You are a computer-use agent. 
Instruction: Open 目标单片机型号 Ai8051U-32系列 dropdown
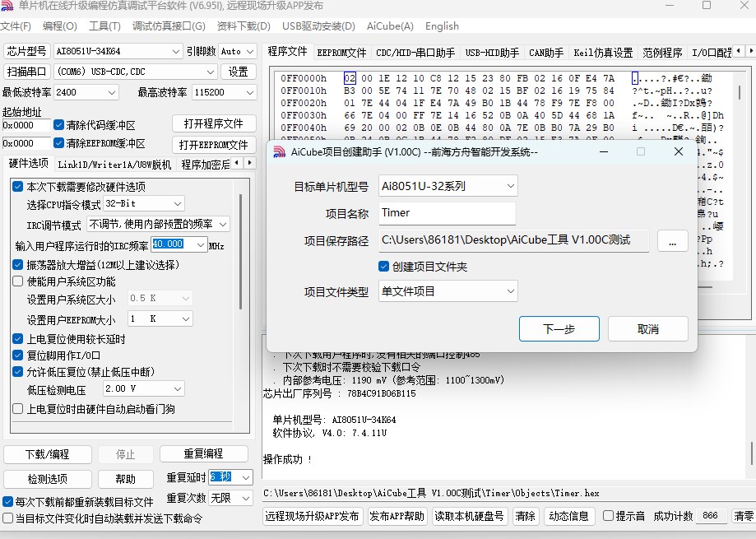(x=448, y=186)
